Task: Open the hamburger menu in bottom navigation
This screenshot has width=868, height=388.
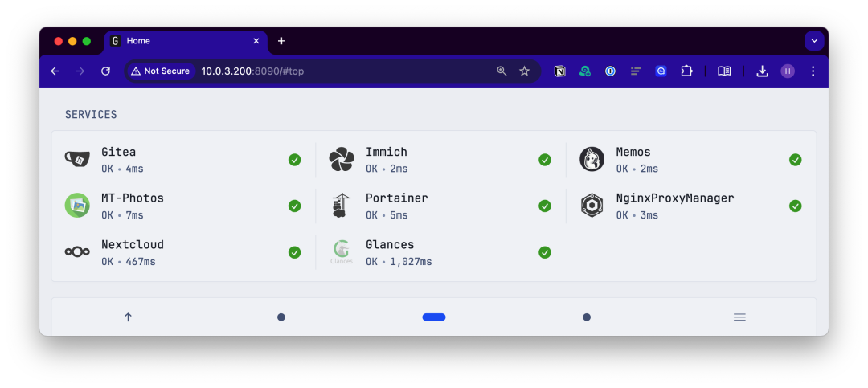Action: pos(739,317)
